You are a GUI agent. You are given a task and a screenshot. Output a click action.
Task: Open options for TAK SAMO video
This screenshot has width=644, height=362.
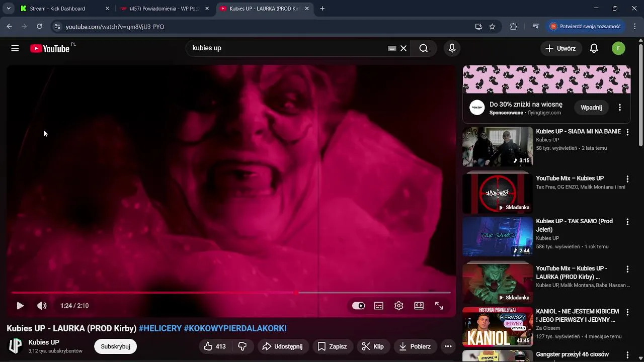tap(627, 222)
